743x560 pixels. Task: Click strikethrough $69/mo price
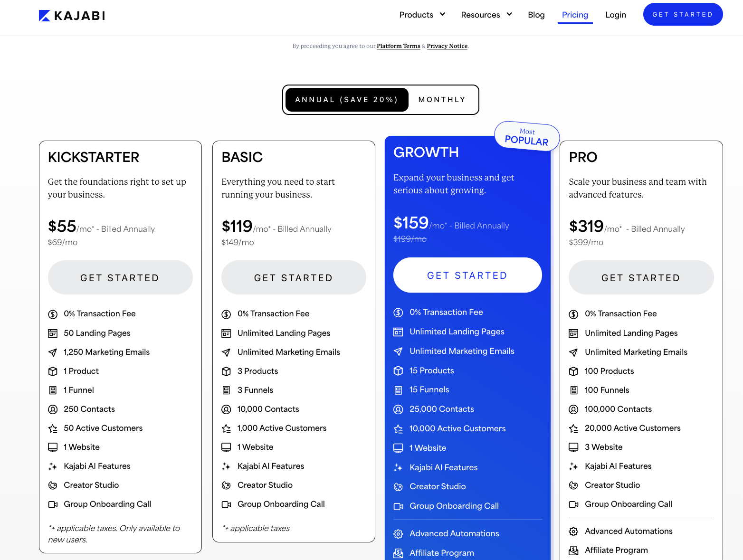pyautogui.click(x=63, y=242)
